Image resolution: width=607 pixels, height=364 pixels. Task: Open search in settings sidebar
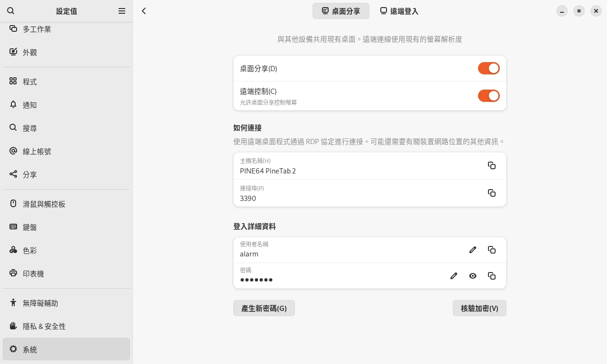point(11,11)
